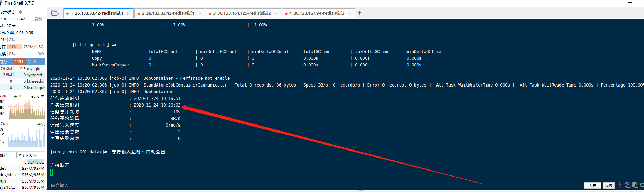Screen dimensions: 644x192
Task: Select the 6.3G/19.6G disk row
Action: [x=22, y=162]
